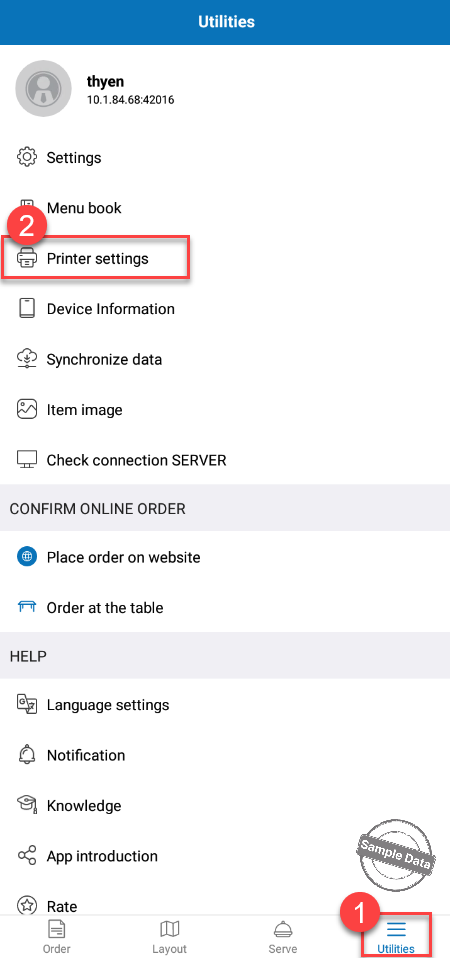
Task: Open the Printer settings printer icon
Action: [27, 258]
